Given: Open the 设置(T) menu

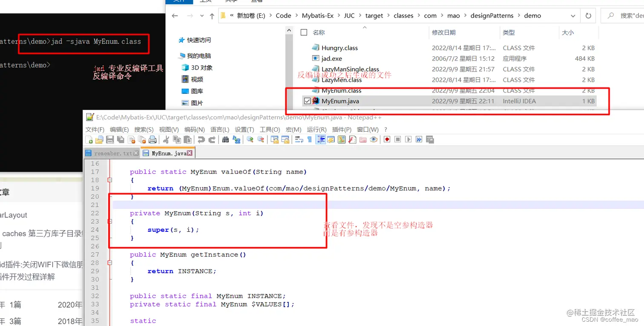Looking at the screenshot, I should [x=244, y=130].
